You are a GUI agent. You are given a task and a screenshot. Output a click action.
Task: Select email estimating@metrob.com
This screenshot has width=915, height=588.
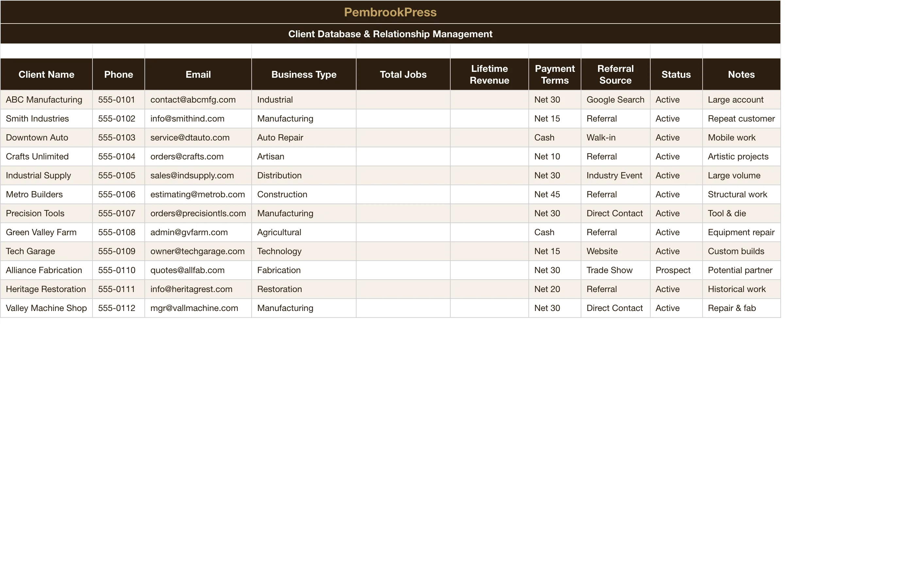(198, 194)
